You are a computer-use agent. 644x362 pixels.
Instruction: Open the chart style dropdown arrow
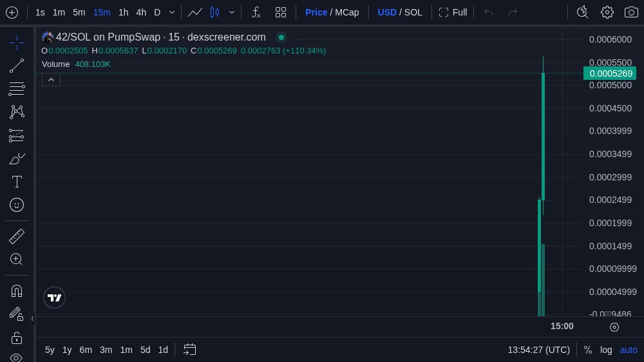tap(231, 12)
